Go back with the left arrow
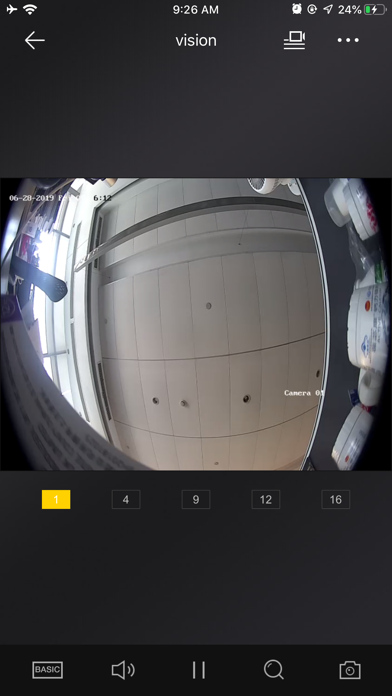The height and width of the screenshot is (696, 392). 35,40
